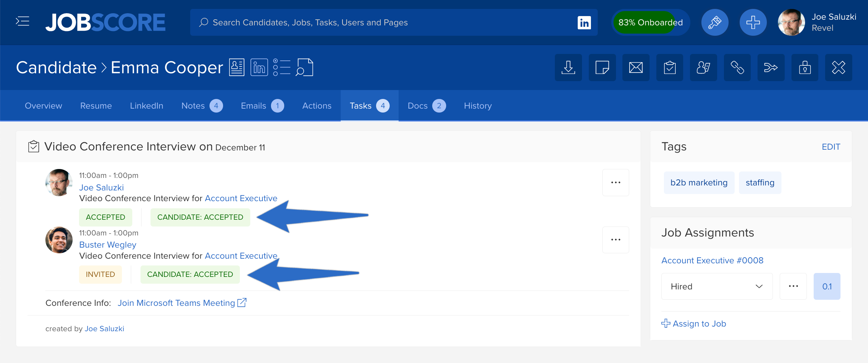Click the lock icon button
The height and width of the screenshot is (363, 868).
pyautogui.click(x=805, y=68)
